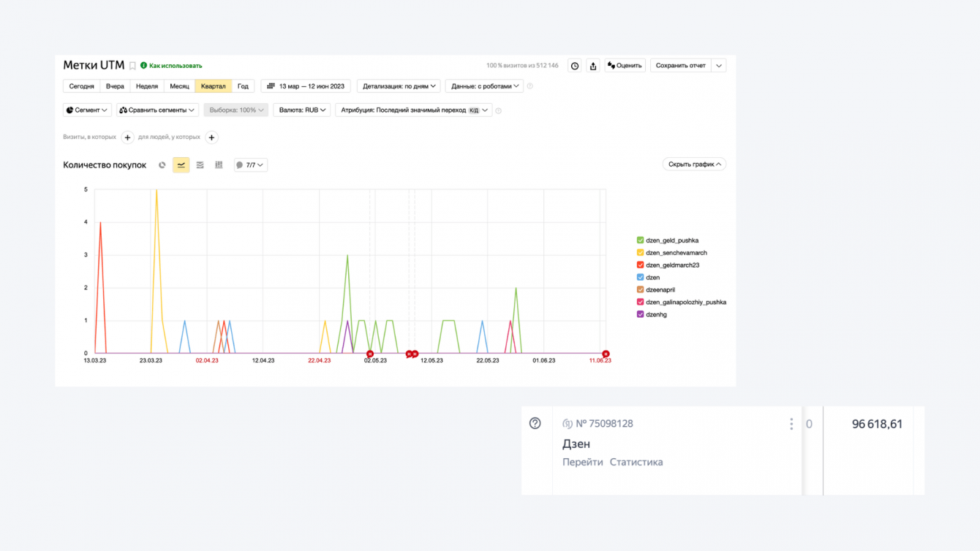This screenshot has height=551, width=980.
Task: Expand the 'Детализация: по дням' dropdown
Action: (x=399, y=86)
